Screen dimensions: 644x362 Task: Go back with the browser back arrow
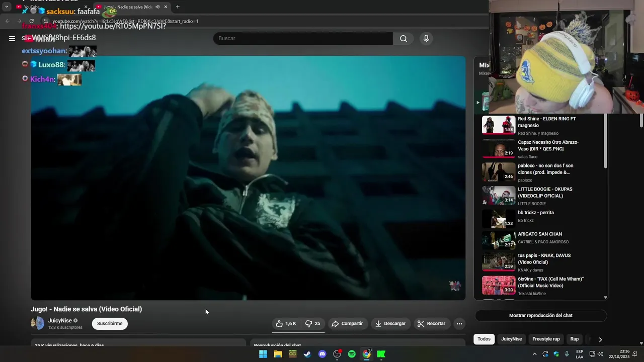7,21
